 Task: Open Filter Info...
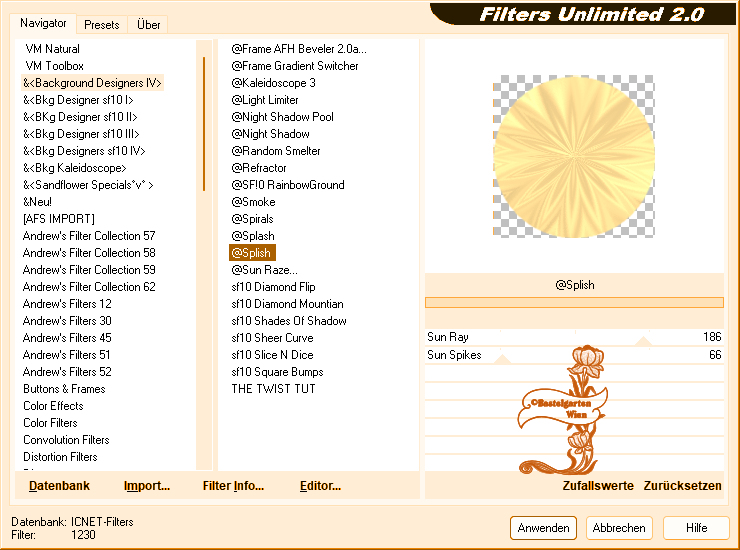coord(233,486)
